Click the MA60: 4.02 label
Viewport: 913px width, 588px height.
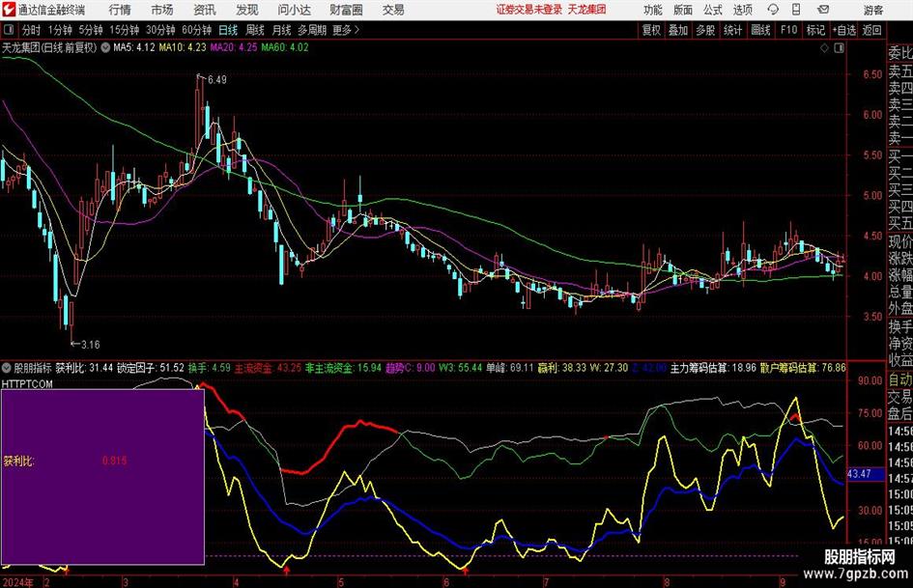285,47
